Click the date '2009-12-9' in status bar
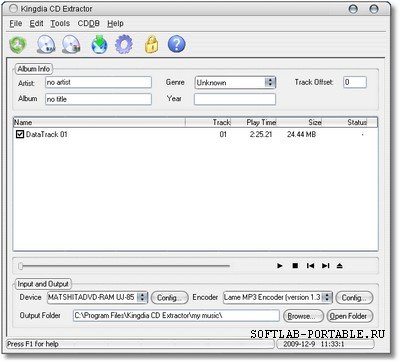The image size is (400, 363). tap(299, 344)
